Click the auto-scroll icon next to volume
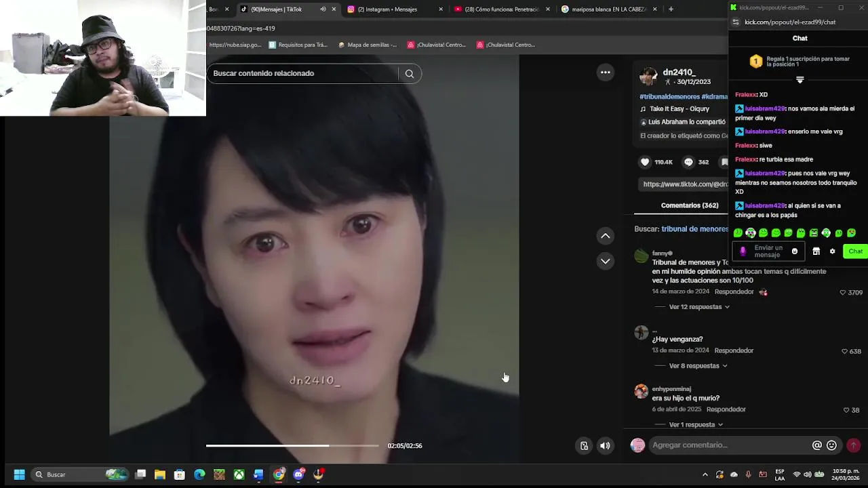The height and width of the screenshot is (488, 868). tap(584, 445)
